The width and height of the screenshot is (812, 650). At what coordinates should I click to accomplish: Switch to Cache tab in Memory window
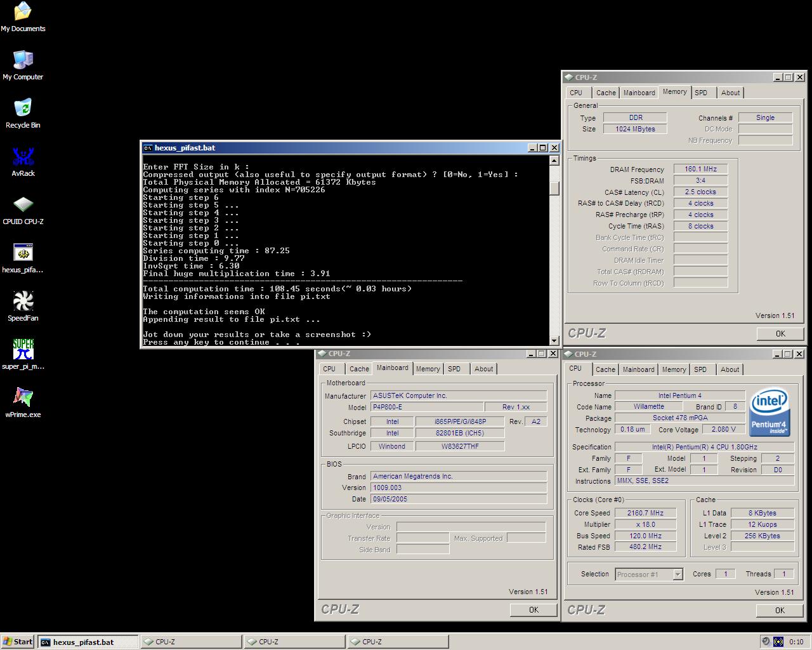coord(606,93)
